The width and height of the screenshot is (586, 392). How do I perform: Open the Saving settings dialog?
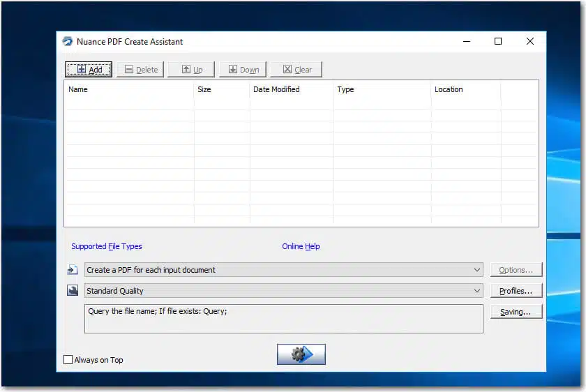point(516,312)
